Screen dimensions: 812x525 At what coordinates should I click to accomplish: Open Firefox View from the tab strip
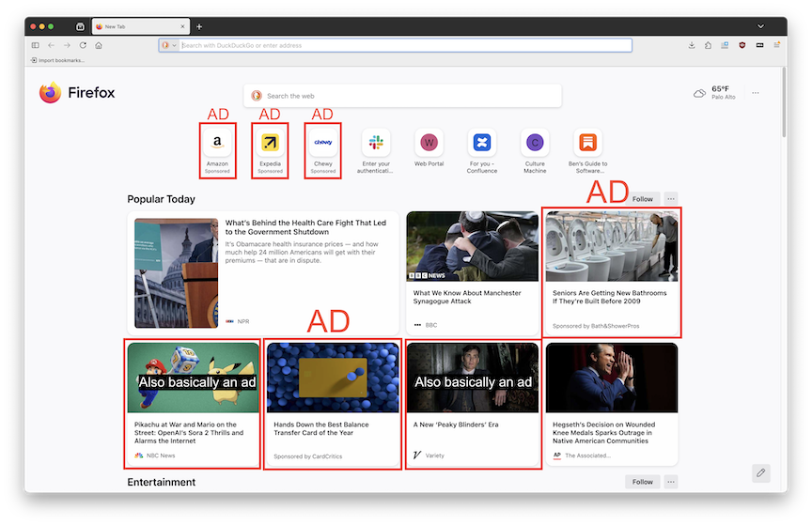click(80, 26)
